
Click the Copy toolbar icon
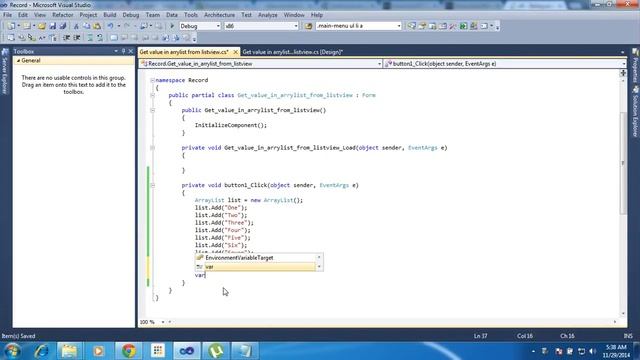click(87, 26)
